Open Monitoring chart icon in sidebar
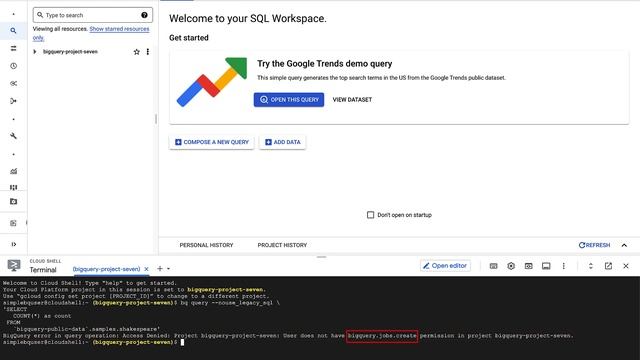Screen dimensions: 640x360 coord(13,171)
